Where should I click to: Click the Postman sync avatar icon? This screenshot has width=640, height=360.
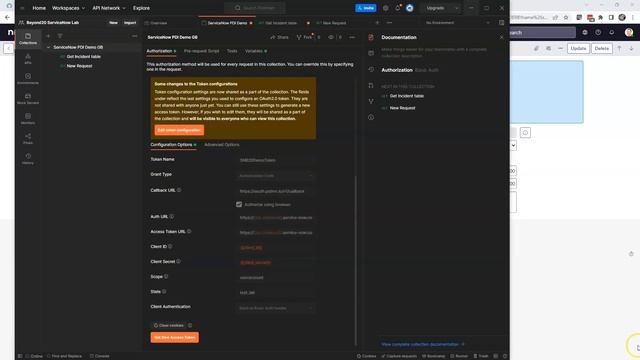click(x=409, y=8)
